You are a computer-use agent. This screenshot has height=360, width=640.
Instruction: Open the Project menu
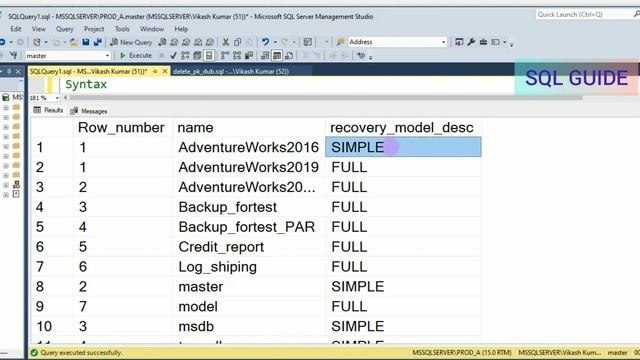pos(94,29)
